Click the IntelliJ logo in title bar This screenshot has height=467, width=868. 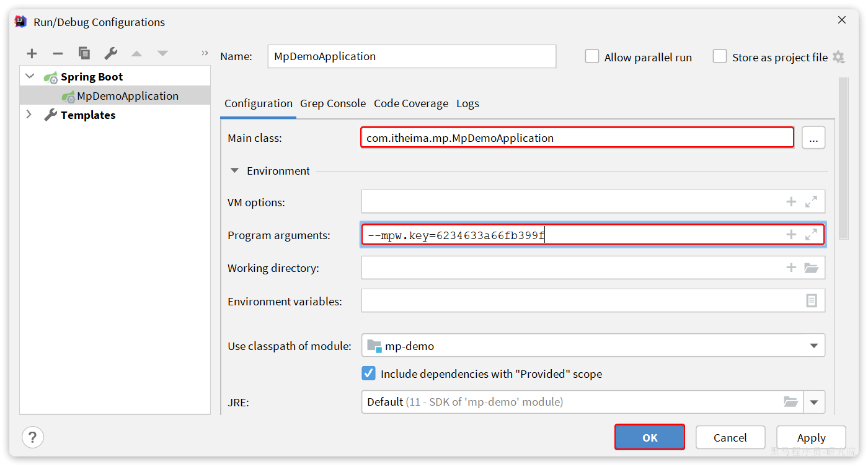tap(20, 22)
